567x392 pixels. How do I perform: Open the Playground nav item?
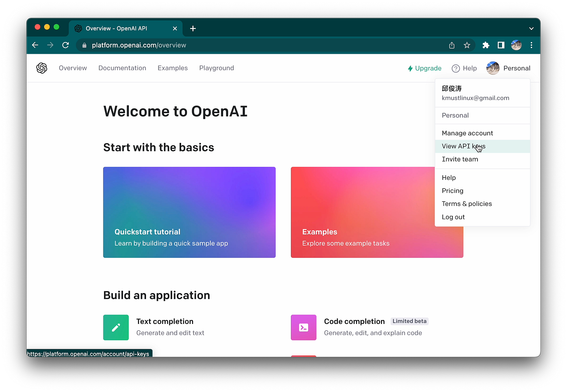coord(217,68)
